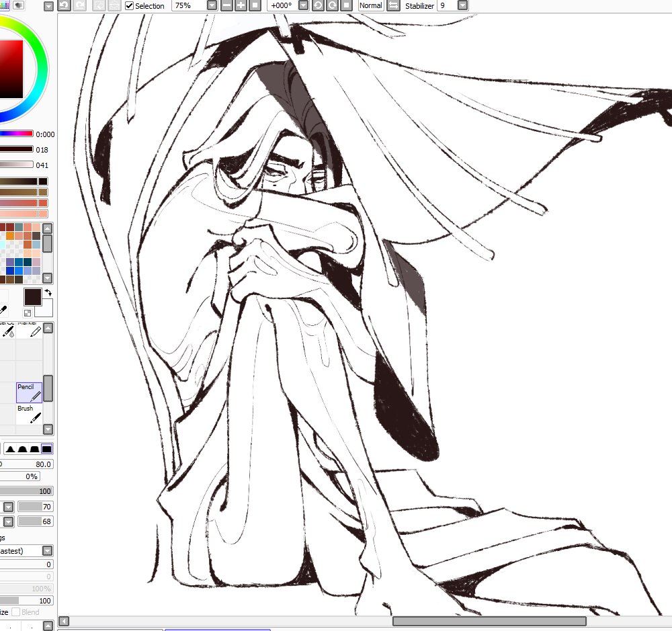This screenshot has width=672, height=631.
Task: Open the 75% zoom dropdown
Action: pos(212,5)
